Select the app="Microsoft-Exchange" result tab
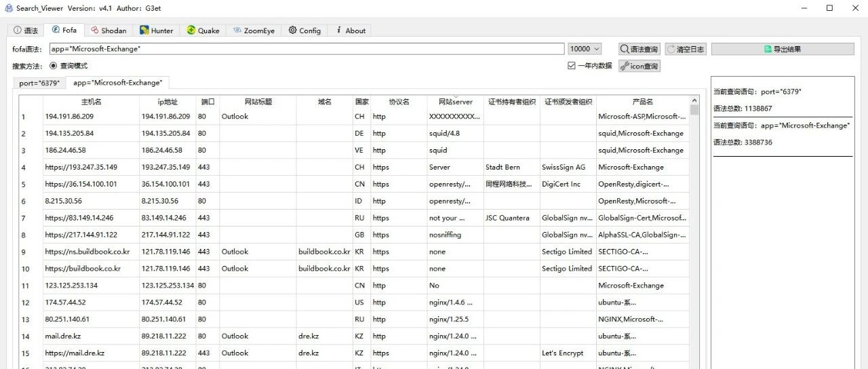This screenshot has height=369, width=868. tap(118, 83)
